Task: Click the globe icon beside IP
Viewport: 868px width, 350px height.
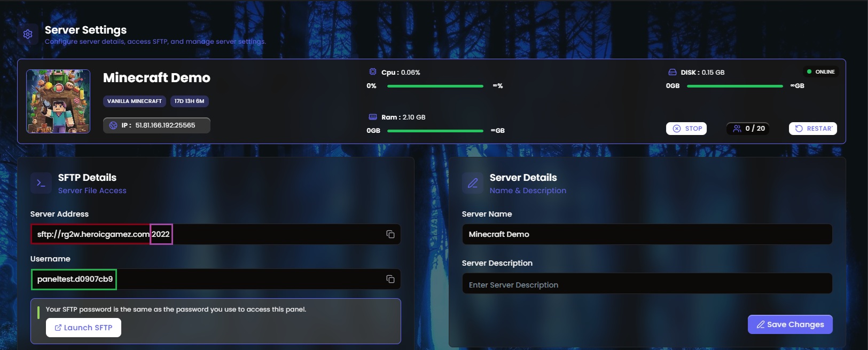Action: point(113,125)
